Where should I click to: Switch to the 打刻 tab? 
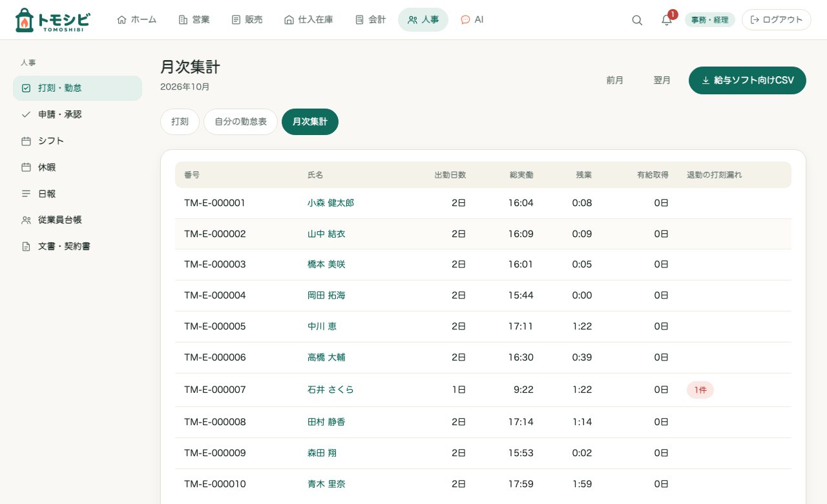pyautogui.click(x=180, y=121)
